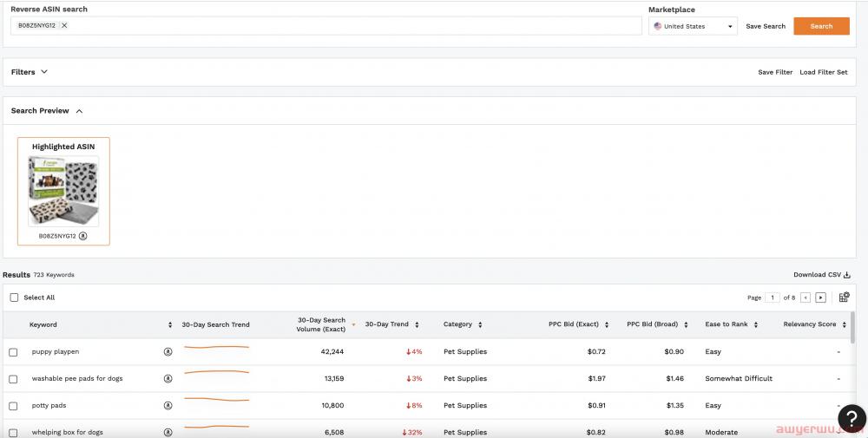Go to previous results page
This screenshot has height=438, width=868.
pyautogui.click(x=806, y=297)
